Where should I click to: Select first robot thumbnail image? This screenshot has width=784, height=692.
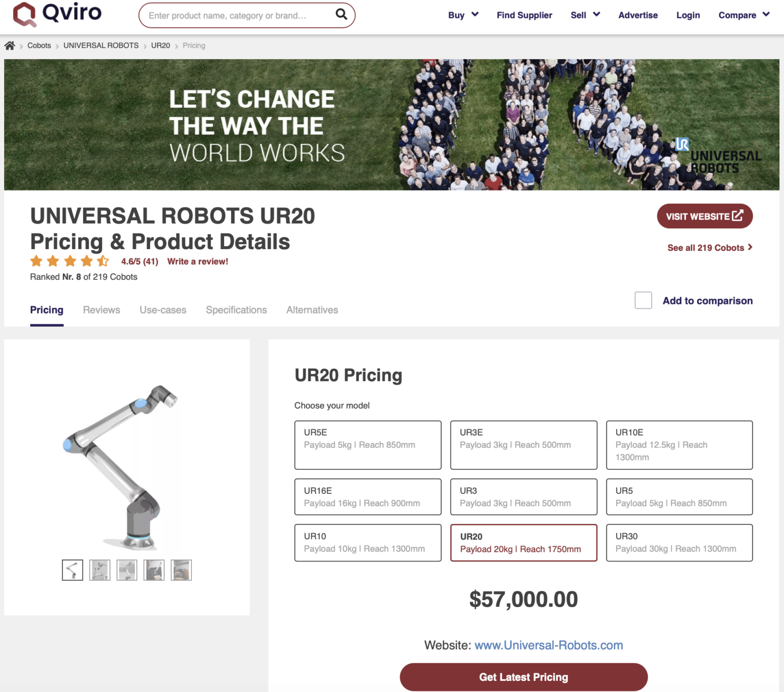(x=72, y=570)
